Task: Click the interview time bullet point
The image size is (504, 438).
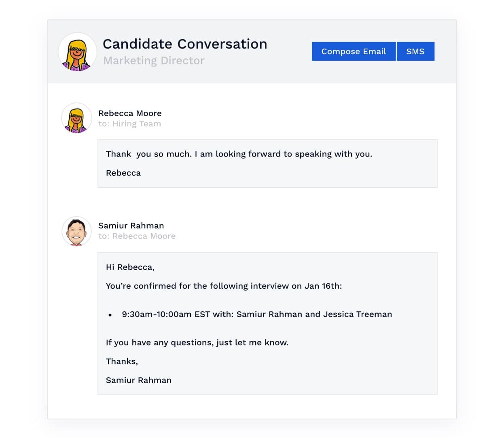Action: click(110, 314)
